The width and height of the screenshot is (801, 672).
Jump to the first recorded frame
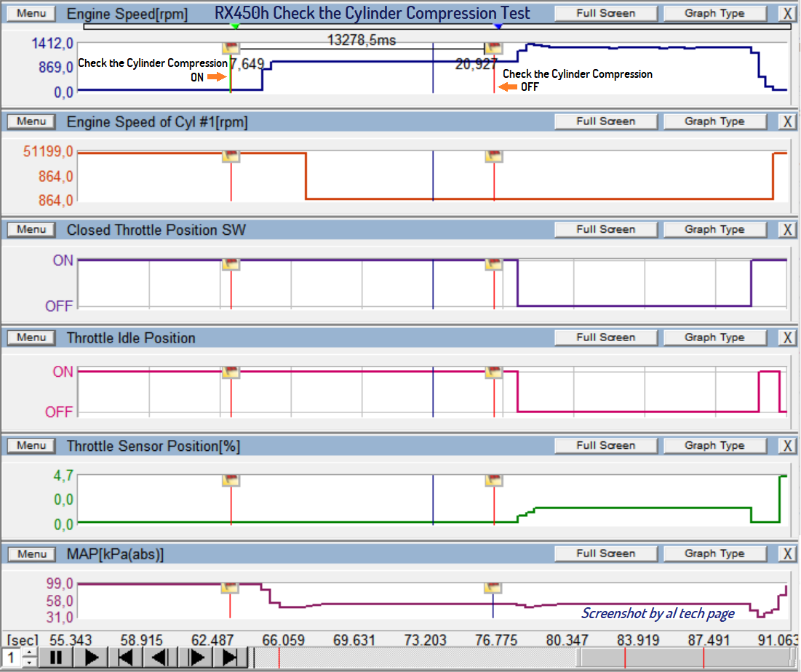pos(126,658)
